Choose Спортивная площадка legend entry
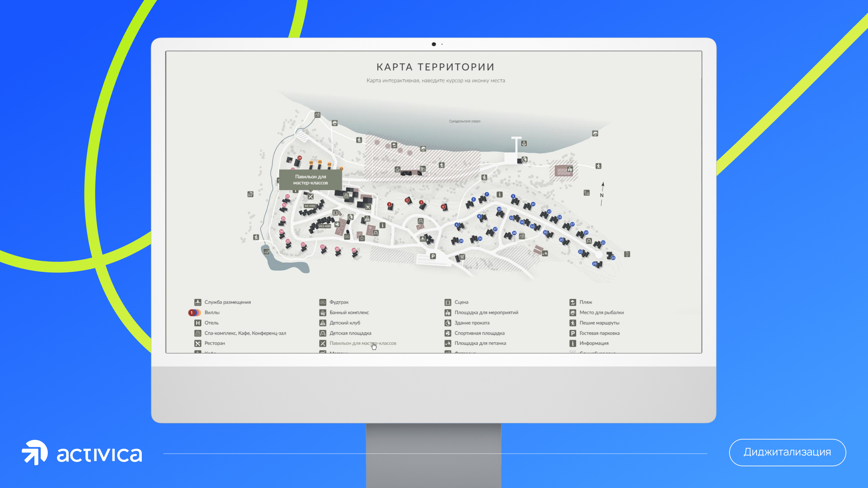The height and width of the screenshot is (488, 868). (x=475, y=333)
